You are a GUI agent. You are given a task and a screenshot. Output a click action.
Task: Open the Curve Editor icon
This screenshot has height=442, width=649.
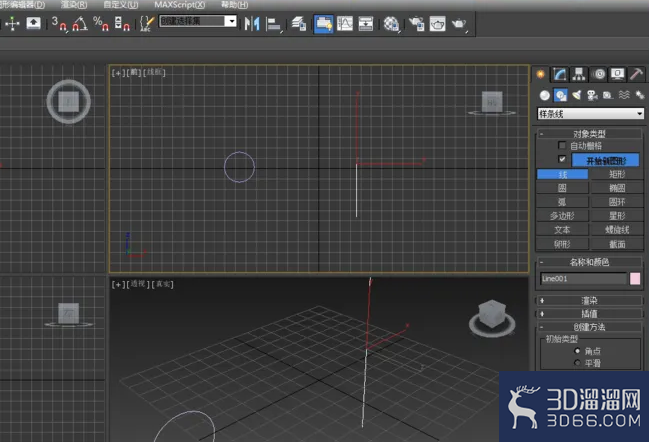tap(345, 24)
